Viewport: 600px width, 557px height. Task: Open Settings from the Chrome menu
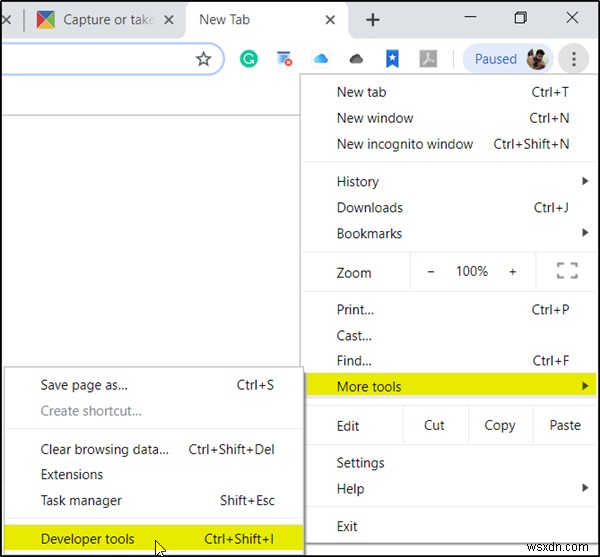coord(450,463)
